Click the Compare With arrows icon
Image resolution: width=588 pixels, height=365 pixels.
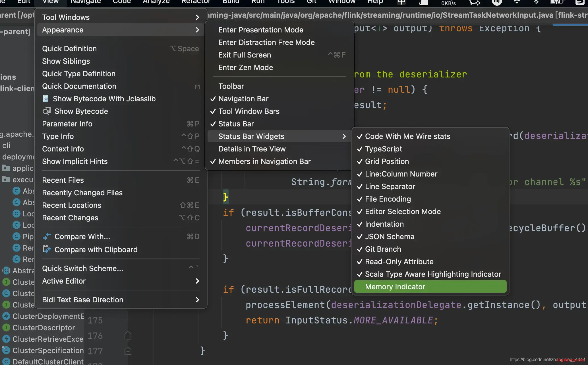point(46,236)
